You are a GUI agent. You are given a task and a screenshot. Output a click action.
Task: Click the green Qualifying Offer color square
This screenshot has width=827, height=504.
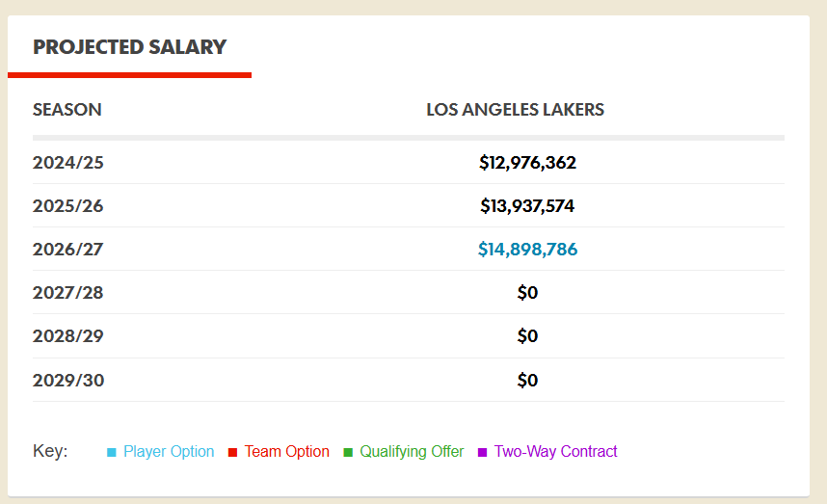349,452
